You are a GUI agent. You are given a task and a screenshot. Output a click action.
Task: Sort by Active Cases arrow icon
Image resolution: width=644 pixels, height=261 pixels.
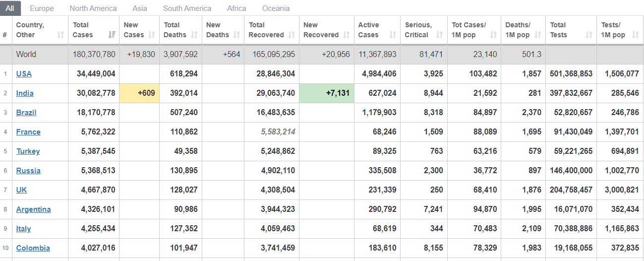(393, 35)
